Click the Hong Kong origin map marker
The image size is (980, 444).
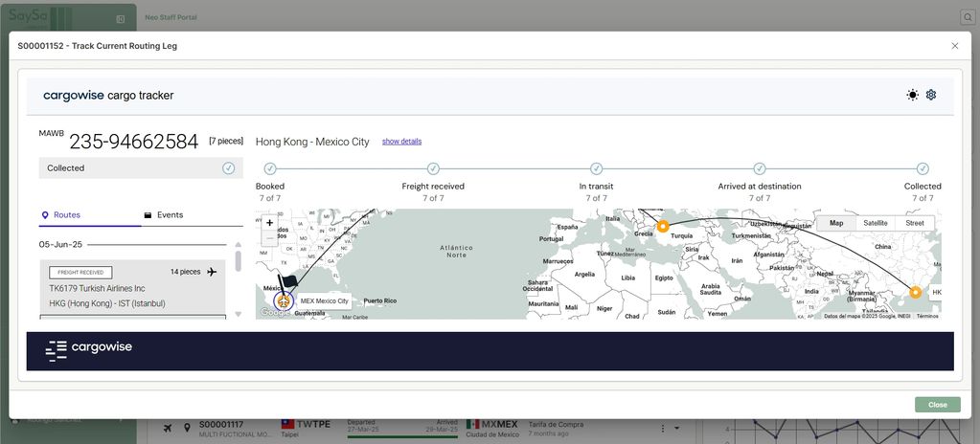(915, 292)
